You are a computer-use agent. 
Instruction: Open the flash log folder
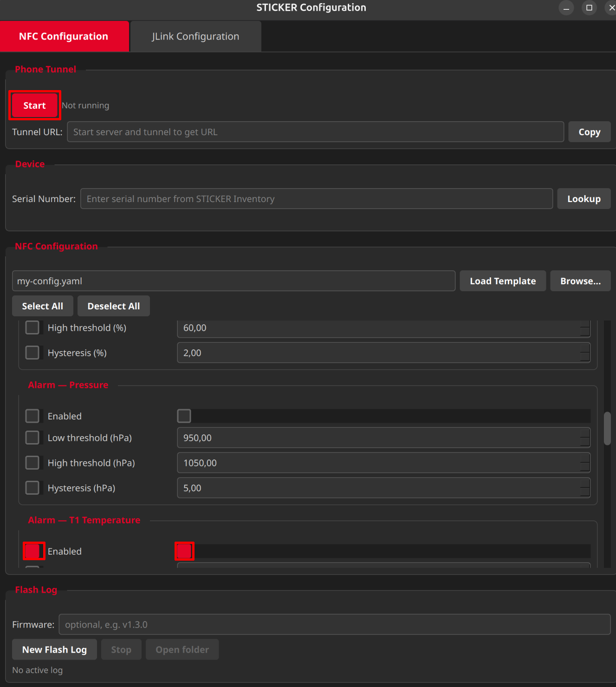pyautogui.click(x=182, y=649)
